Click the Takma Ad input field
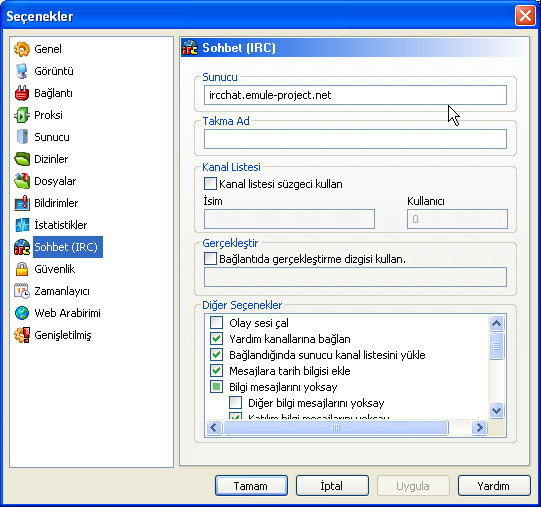 pyautogui.click(x=355, y=139)
